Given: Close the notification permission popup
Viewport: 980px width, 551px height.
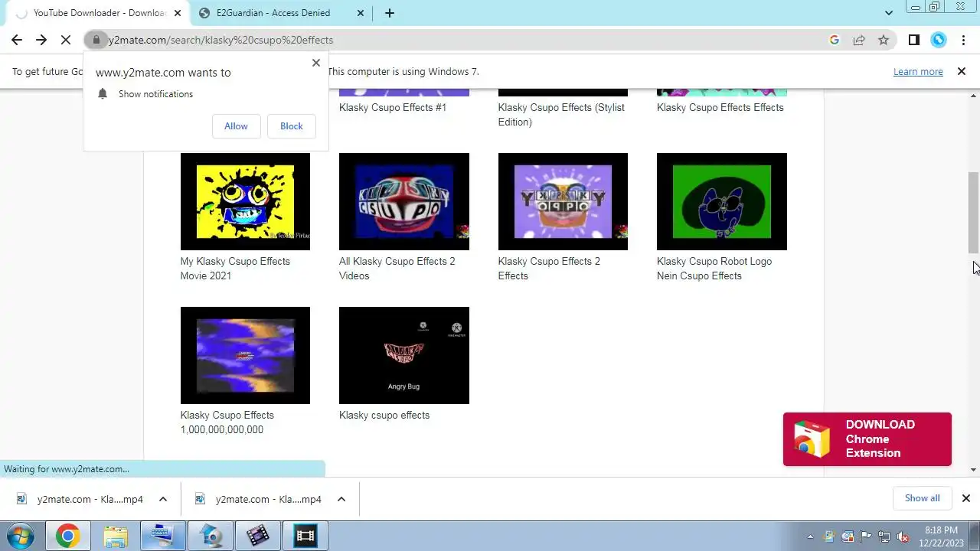Looking at the screenshot, I should 315,63.
